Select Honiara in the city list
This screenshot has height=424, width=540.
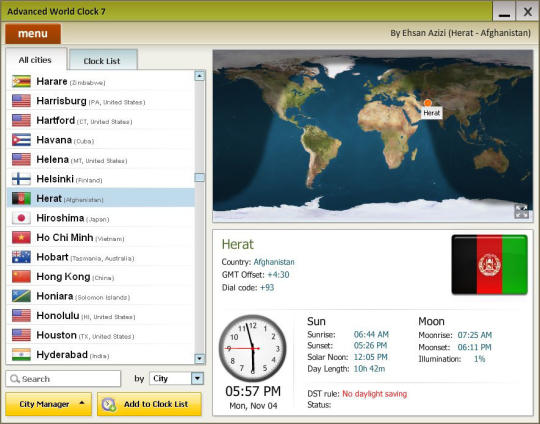[101, 296]
